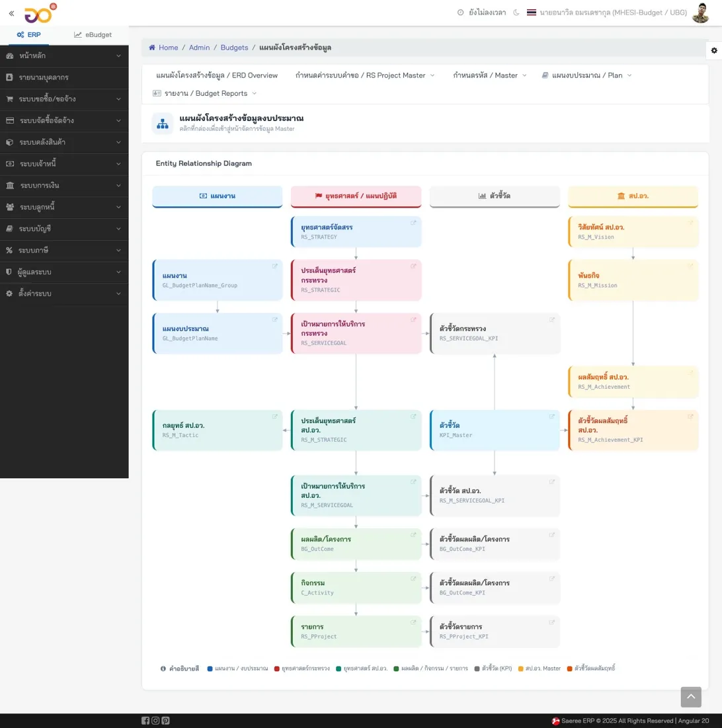Open Facebook icon in footer
Screen dimensions: 722x728
coord(145,721)
